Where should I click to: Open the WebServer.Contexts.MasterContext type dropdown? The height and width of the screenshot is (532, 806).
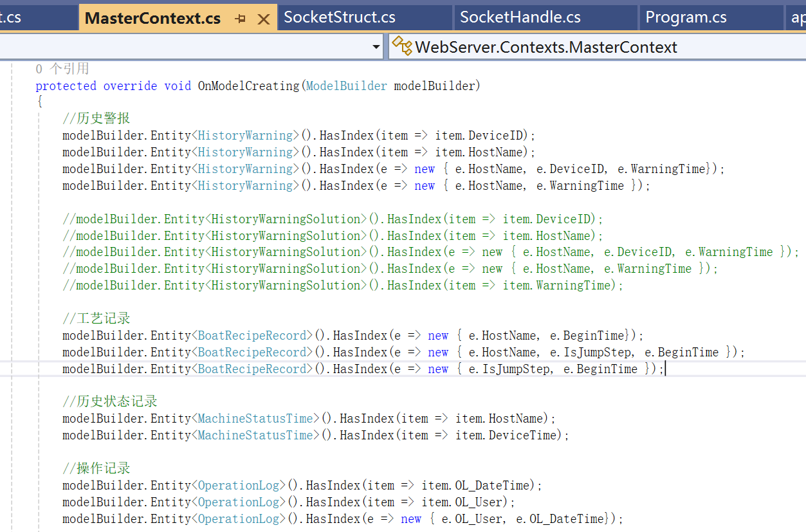597,47
